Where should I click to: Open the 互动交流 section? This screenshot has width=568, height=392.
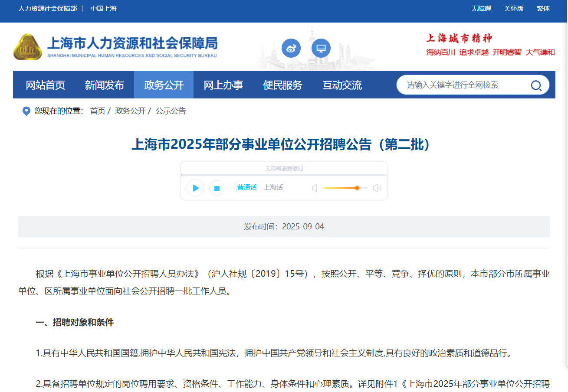(x=341, y=85)
